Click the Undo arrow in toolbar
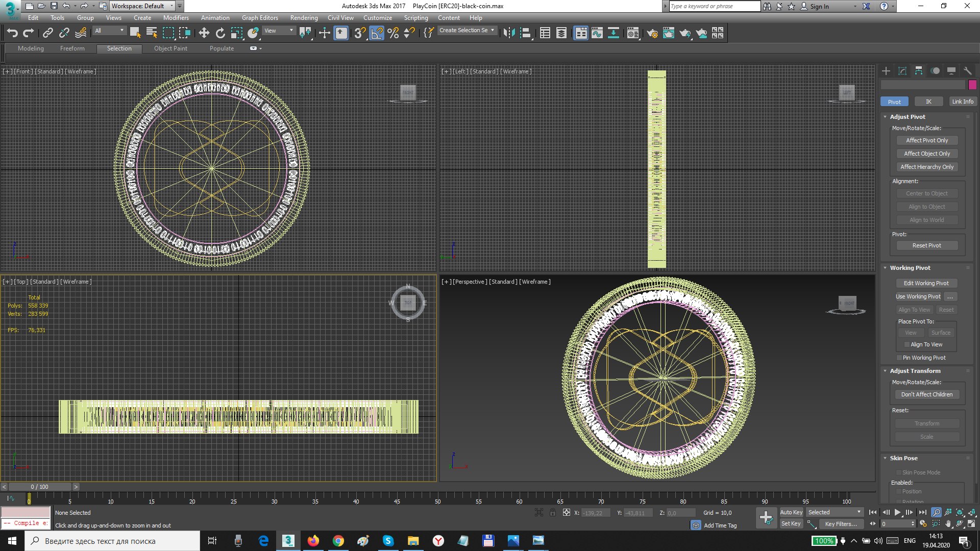 (12, 33)
